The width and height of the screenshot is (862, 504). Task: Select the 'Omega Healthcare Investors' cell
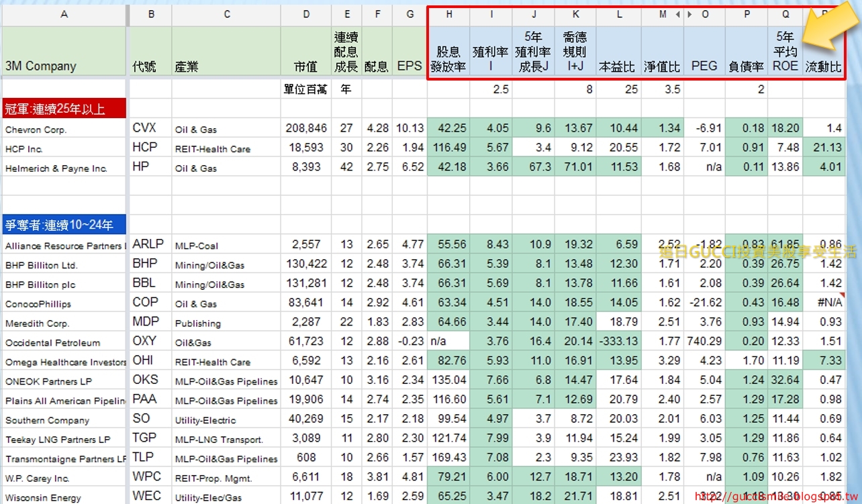[x=64, y=360]
